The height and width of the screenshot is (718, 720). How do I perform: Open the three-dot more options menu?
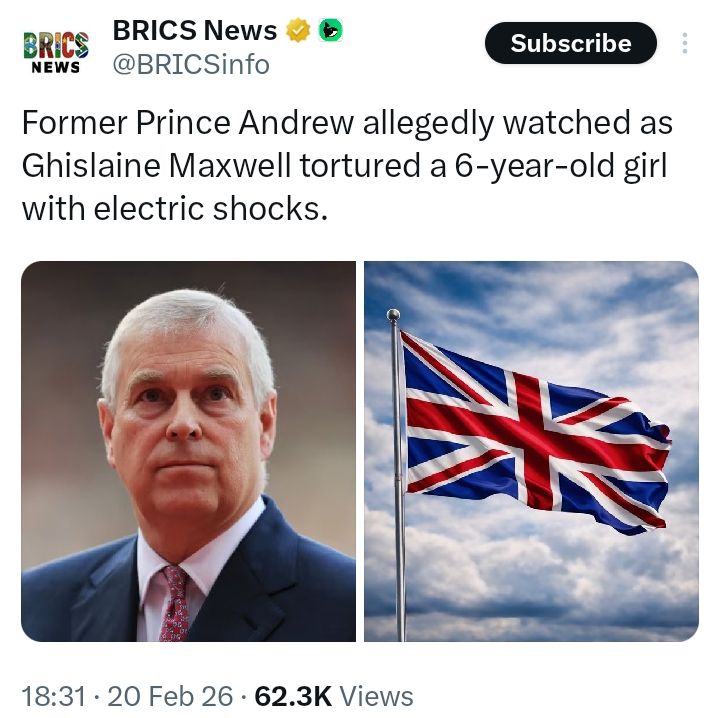685,44
